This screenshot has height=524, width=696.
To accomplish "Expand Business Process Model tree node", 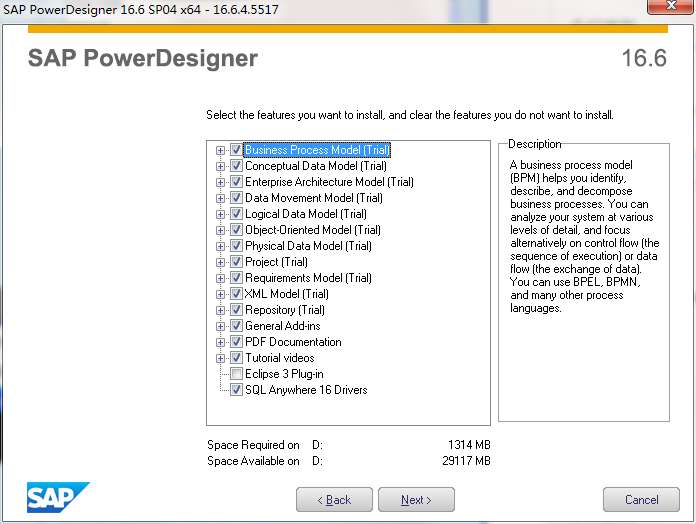I will coord(220,150).
